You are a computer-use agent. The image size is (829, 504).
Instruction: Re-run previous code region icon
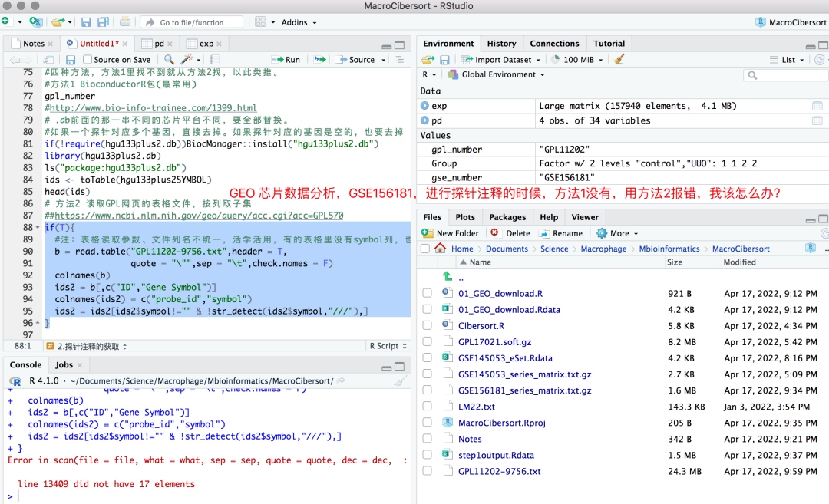click(x=319, y=60)
